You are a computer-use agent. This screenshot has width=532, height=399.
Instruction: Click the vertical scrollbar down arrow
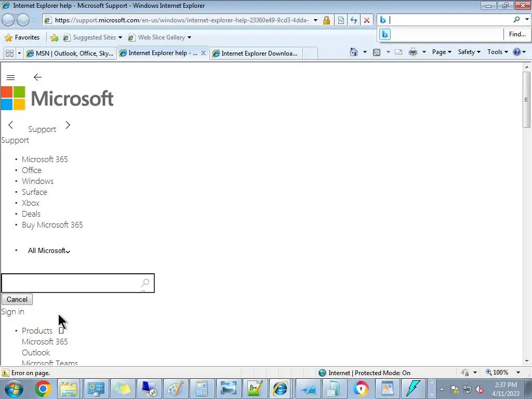point(527,361)
